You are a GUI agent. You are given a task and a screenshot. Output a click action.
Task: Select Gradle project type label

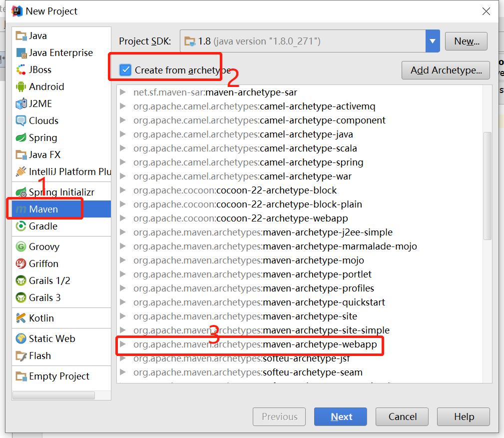click(x=43, y=226)
